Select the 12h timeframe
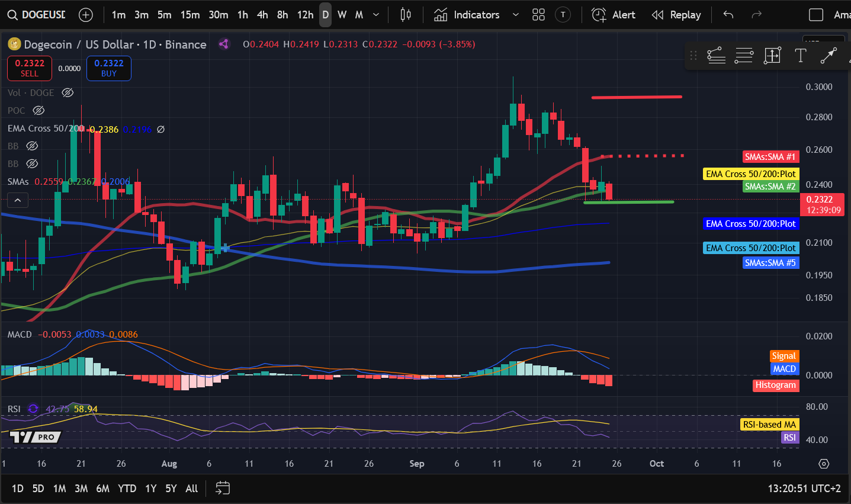 (305, 15)
